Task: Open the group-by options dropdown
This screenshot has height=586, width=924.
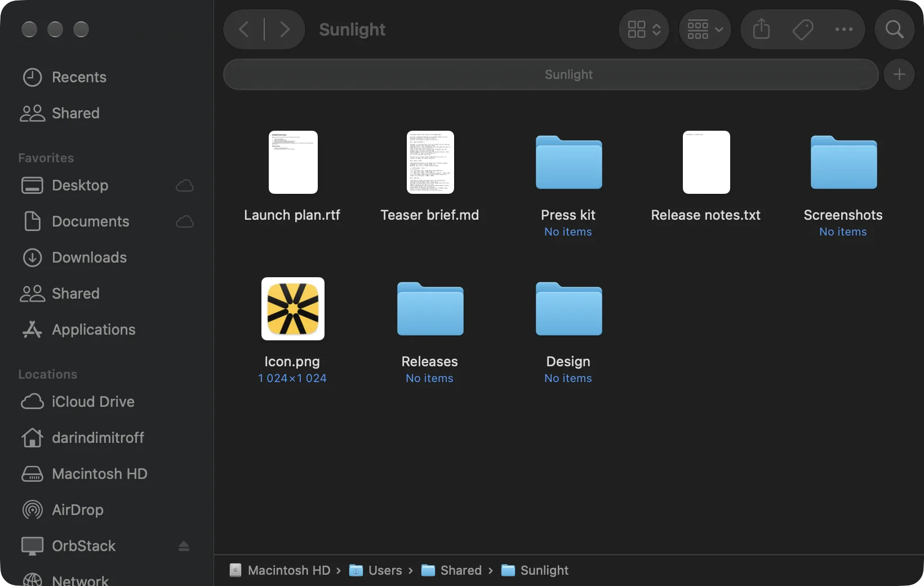Action: point(705,29)
